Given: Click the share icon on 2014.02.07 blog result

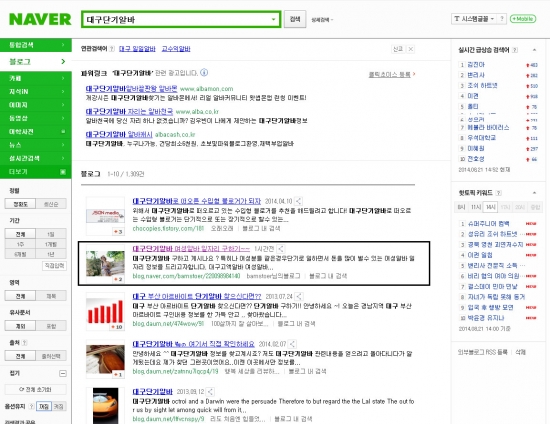Looking at the screenshot, I should 293,344.
